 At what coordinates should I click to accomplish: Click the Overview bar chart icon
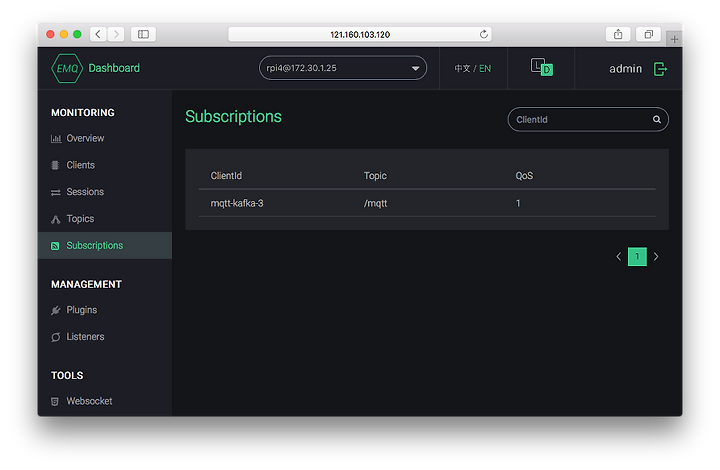(x=56, y=139)
